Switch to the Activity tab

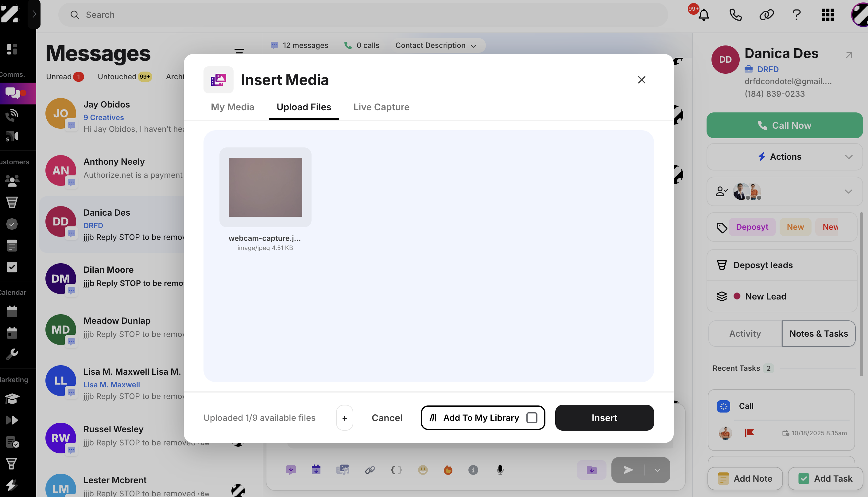pos(745,334)
